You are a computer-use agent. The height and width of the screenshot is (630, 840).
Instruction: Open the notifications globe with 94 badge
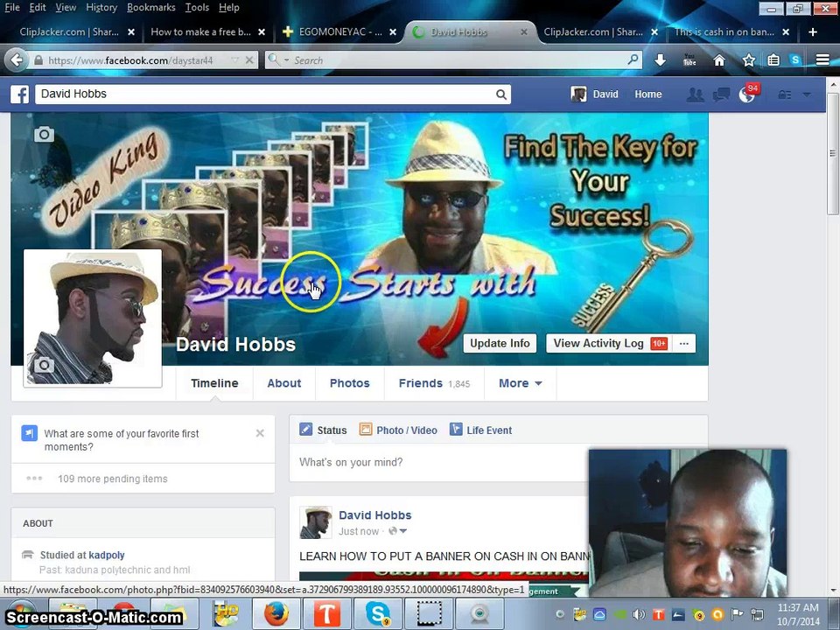click(748, 94)
